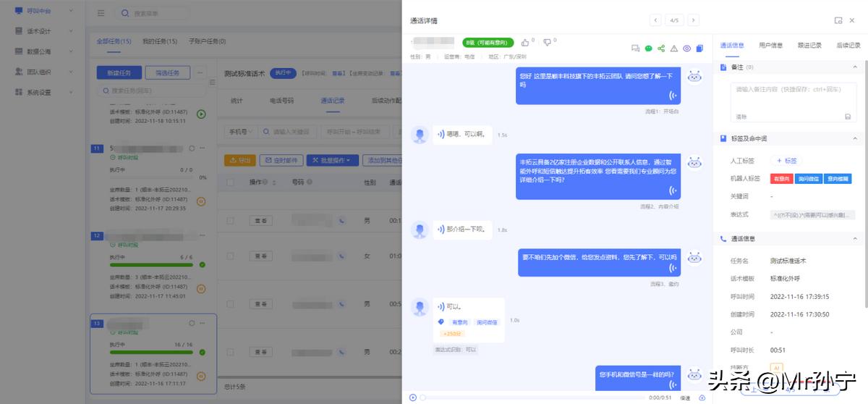Viewport: 868px width, 404px height.
Task: Play audio of 丰拓云具备2亿家 robot message
Action: coord(673,190)
